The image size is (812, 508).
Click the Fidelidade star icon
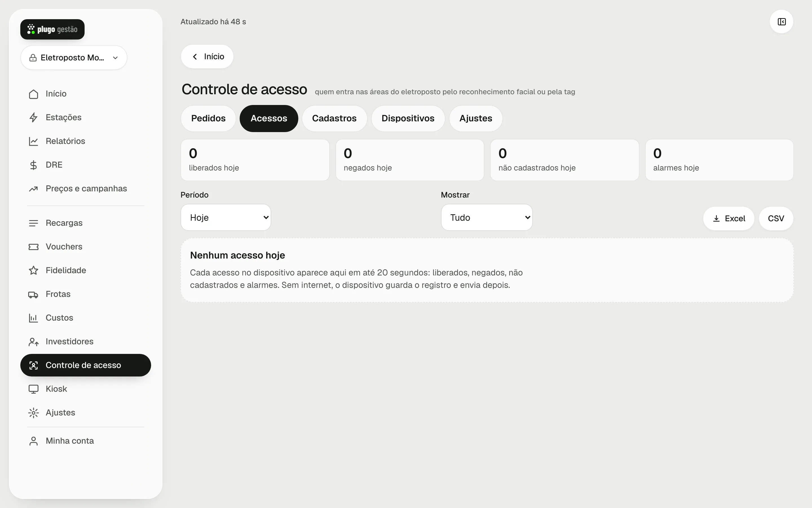click(33, 270)
